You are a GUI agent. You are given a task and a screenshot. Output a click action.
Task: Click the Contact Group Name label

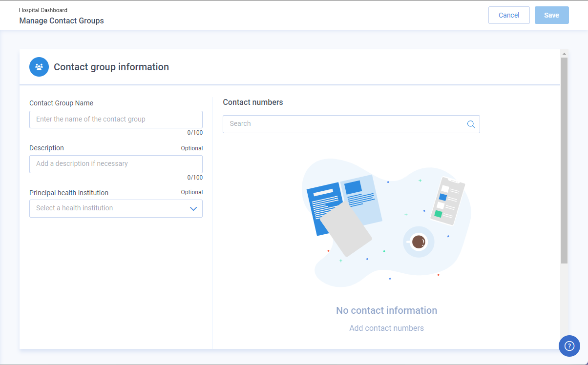(x=61, y=103)
